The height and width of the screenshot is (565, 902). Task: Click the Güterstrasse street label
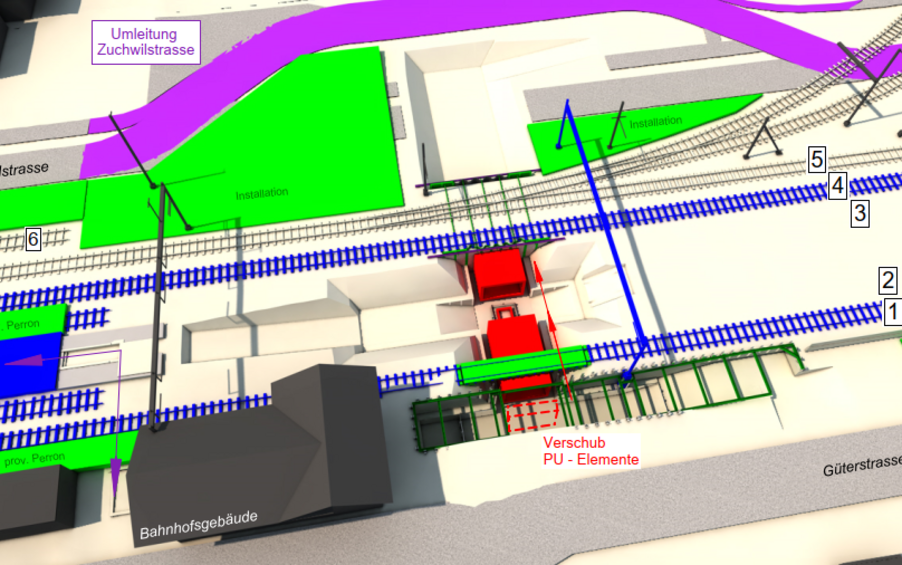(862, 468)
